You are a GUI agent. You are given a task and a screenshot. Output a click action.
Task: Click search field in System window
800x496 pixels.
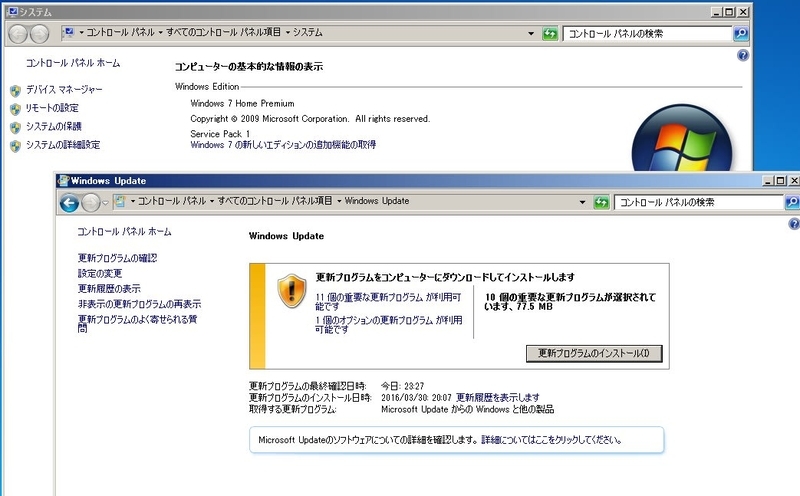[x=647, y=34]
